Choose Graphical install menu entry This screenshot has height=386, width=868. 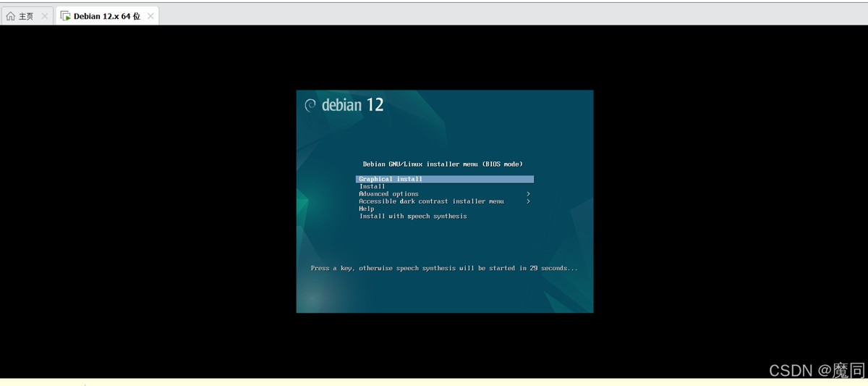point(445,179)
